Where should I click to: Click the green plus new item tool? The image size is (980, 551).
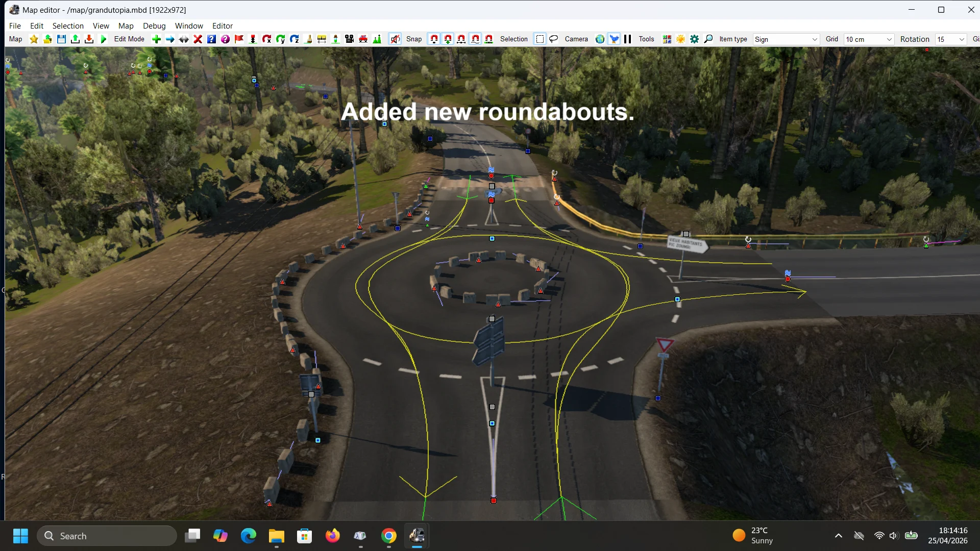click(156, 39)
